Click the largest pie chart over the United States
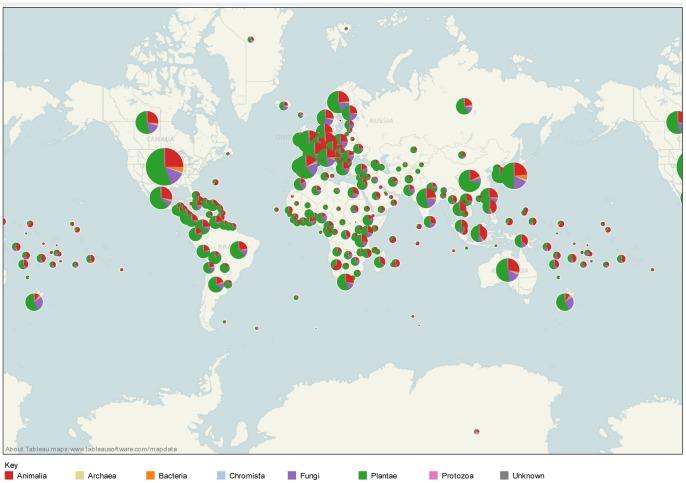The width and height of the screenshot is (686, 483). click(x=164, y=166)
